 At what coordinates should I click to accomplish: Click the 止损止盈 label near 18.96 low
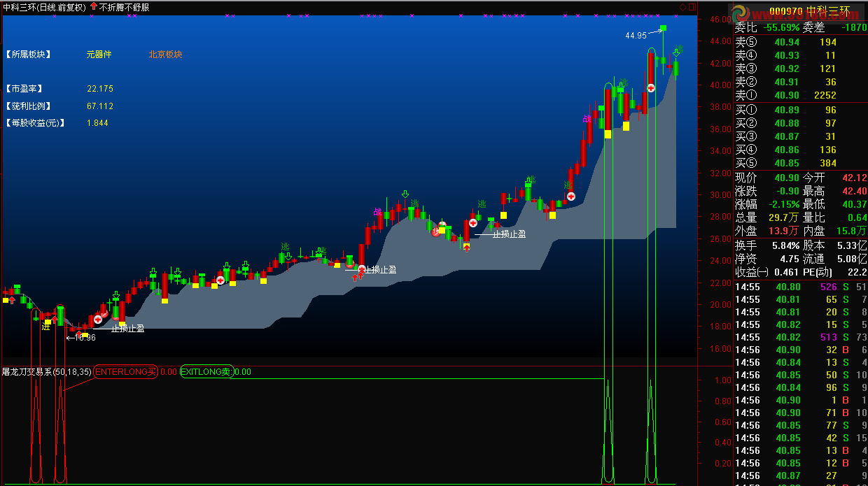(127, 328)
